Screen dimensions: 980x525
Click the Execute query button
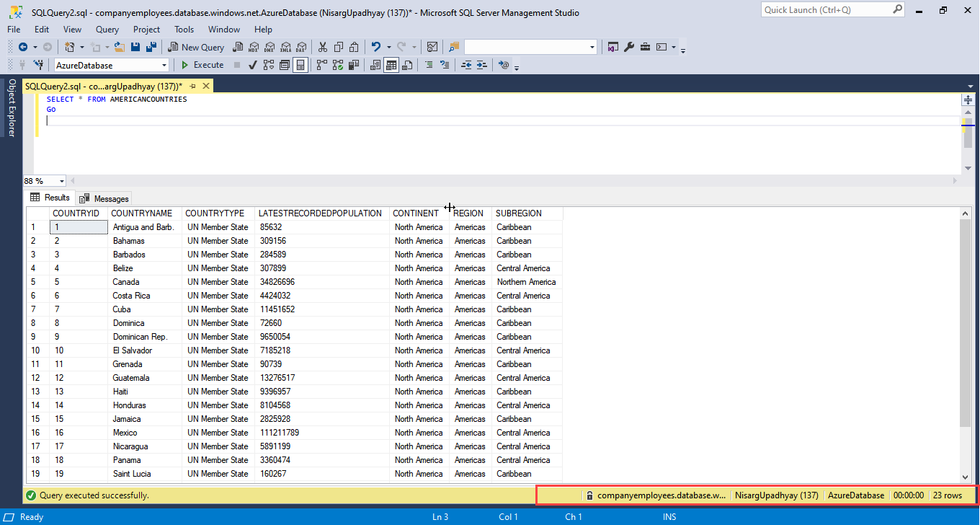click(x=202, y=65)
